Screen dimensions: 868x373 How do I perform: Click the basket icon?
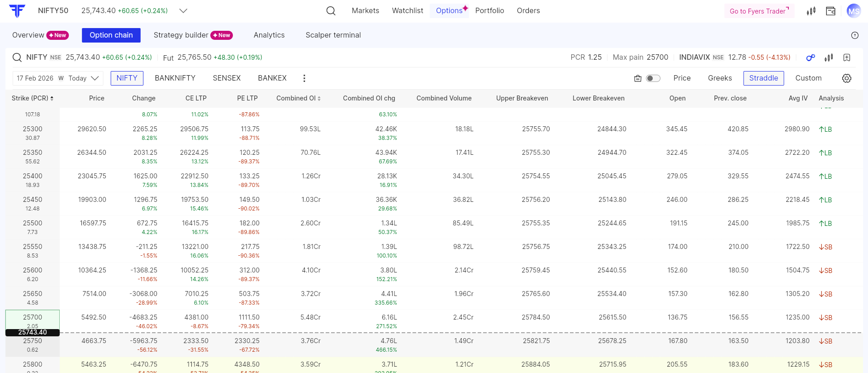638,78
